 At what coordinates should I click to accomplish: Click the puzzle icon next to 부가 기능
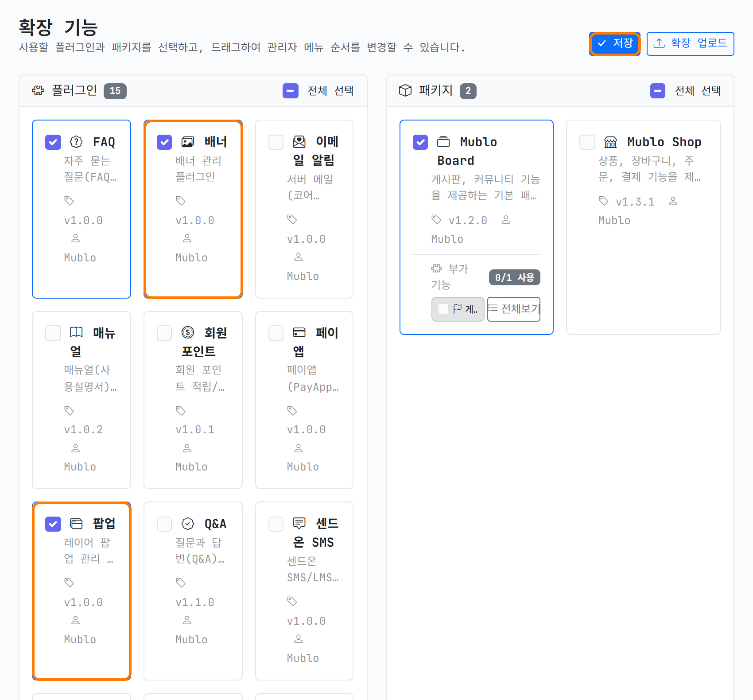tap(437, 268)
